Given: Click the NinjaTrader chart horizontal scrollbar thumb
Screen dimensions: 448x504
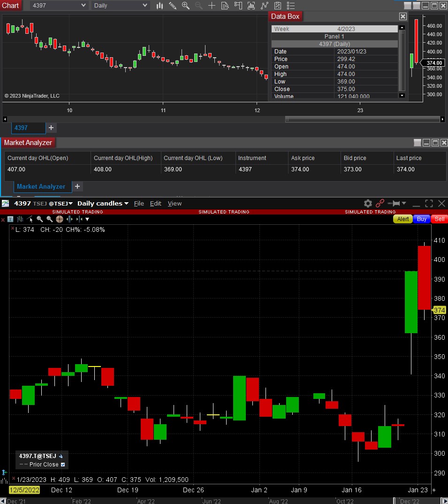Looking at the screenshot, I should pos(363,119).
